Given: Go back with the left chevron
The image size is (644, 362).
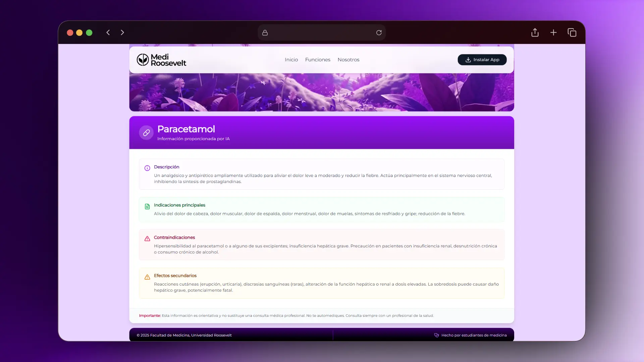Looking at the screenshot, I should click(x=108, y=33).
